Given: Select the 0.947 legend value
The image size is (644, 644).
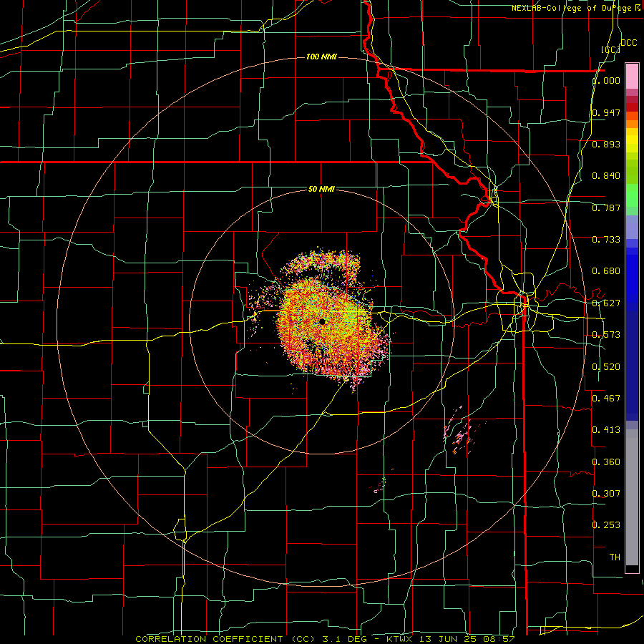Looking at the screenshot, I should [x=606, y=112].
